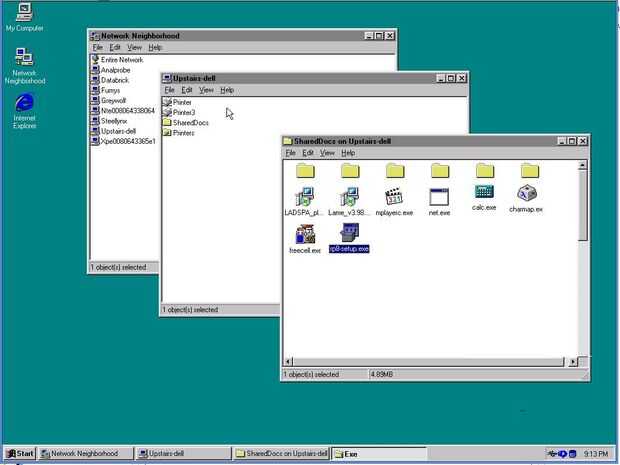Select the Lame_v3.98... installer icon
This screenshot has width=620, height=465.
(349, 202)
